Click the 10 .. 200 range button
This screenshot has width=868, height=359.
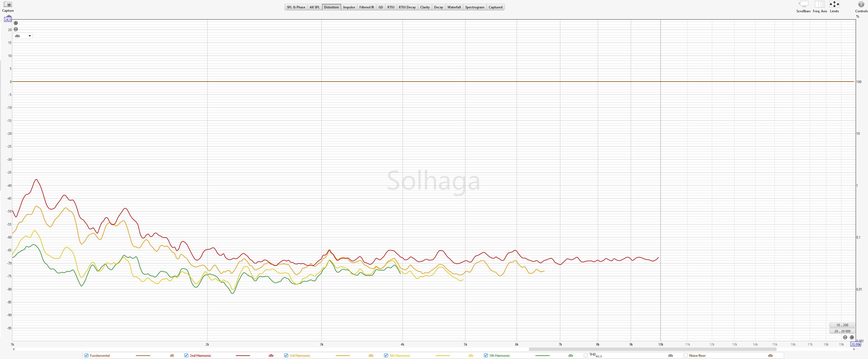coord(842,325)
